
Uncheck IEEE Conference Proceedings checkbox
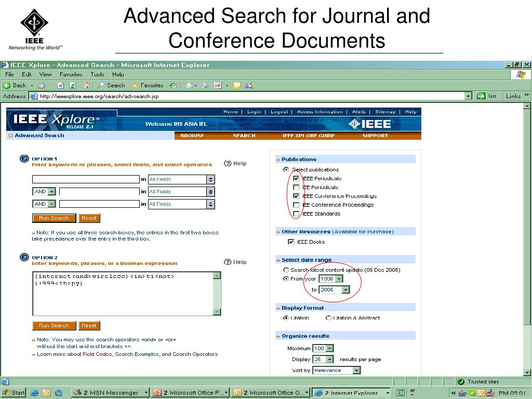296,196
